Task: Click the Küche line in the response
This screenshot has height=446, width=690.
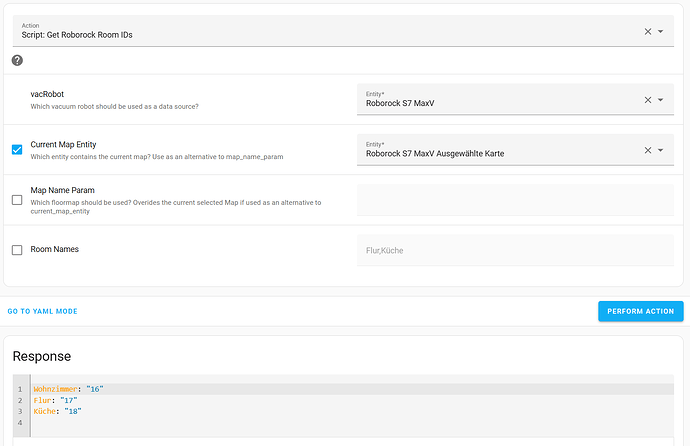Action: point(58,411)
